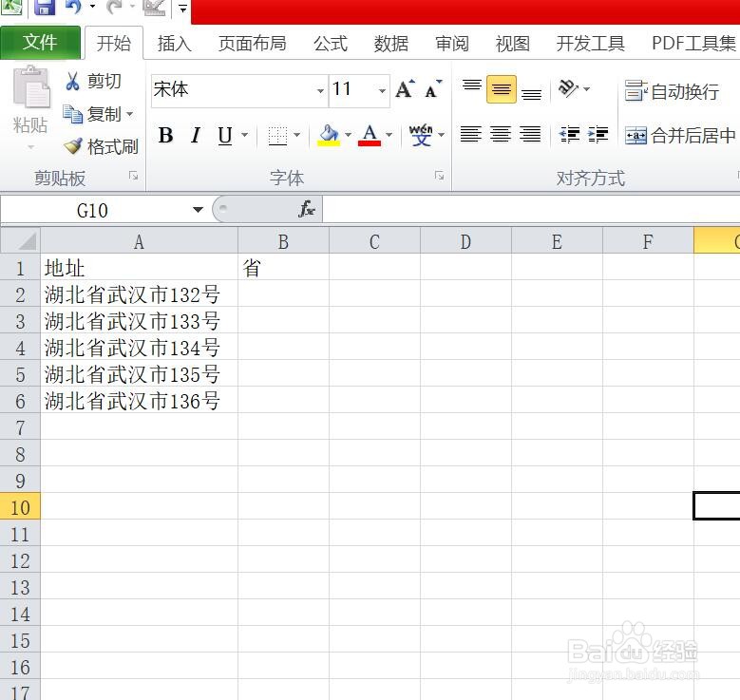This screenshot has width=740, height=700.
Task: Switch to the 数据 ribbon tab
Action: click(x=391, y=44)
